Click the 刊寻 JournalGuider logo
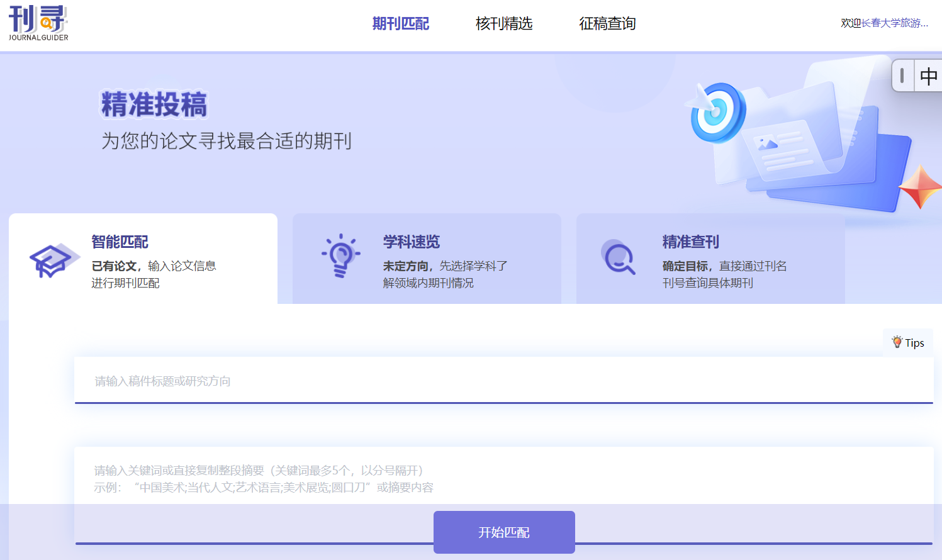Image resolution: width=942 pixels, height=560 pixels. coord(38,23)
